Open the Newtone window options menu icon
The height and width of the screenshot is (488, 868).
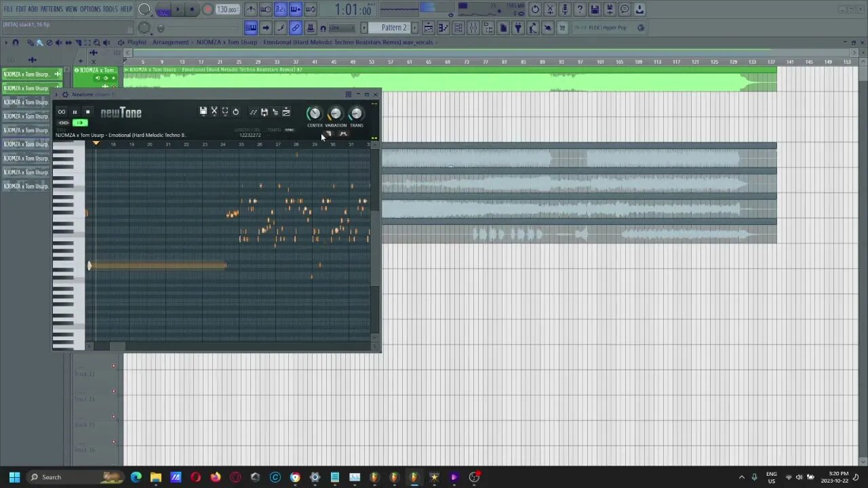tap(349, 94)
